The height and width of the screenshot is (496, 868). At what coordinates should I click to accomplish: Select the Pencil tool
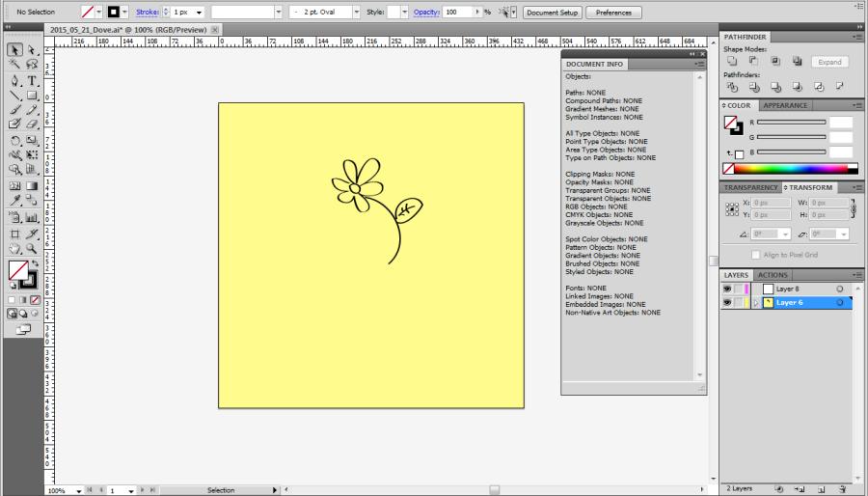[32, 110]
